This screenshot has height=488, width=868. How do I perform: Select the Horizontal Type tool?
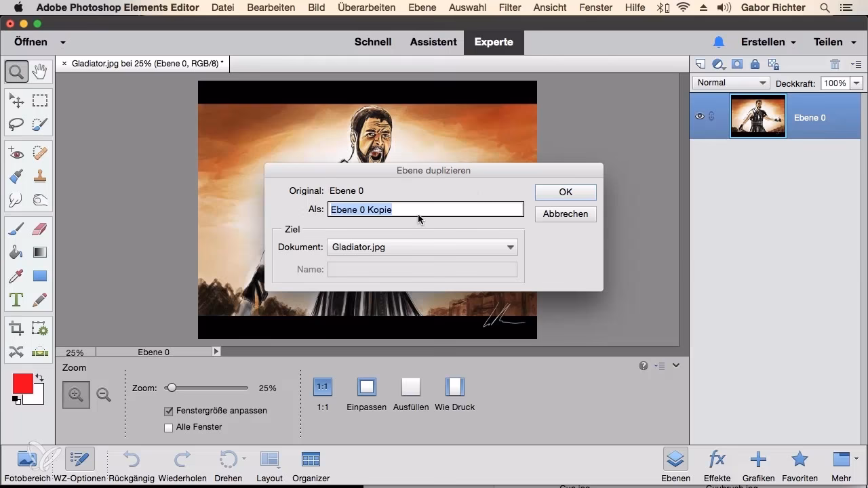pyautogui.click(x=16, y=299)
